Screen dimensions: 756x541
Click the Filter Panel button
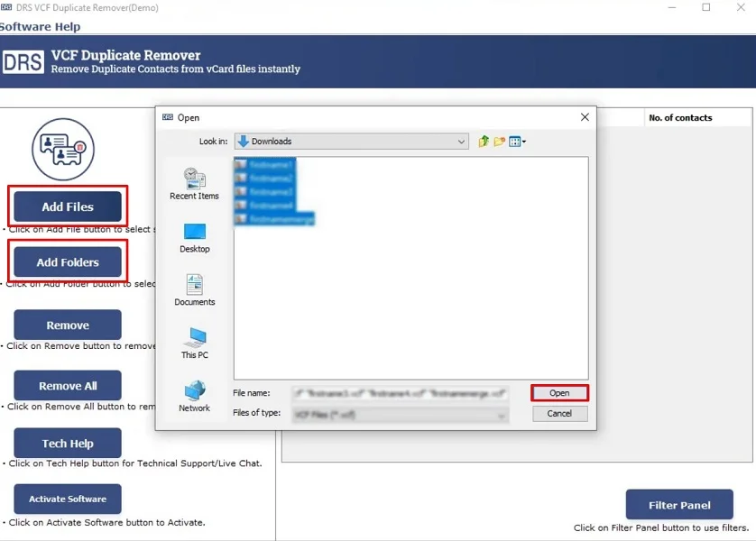tap(679, 505)
